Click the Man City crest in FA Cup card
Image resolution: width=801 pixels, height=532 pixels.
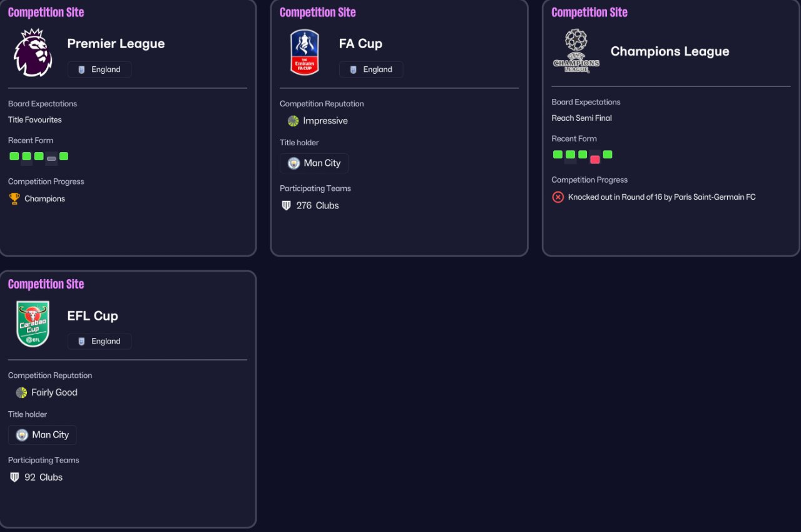[293, 163]
